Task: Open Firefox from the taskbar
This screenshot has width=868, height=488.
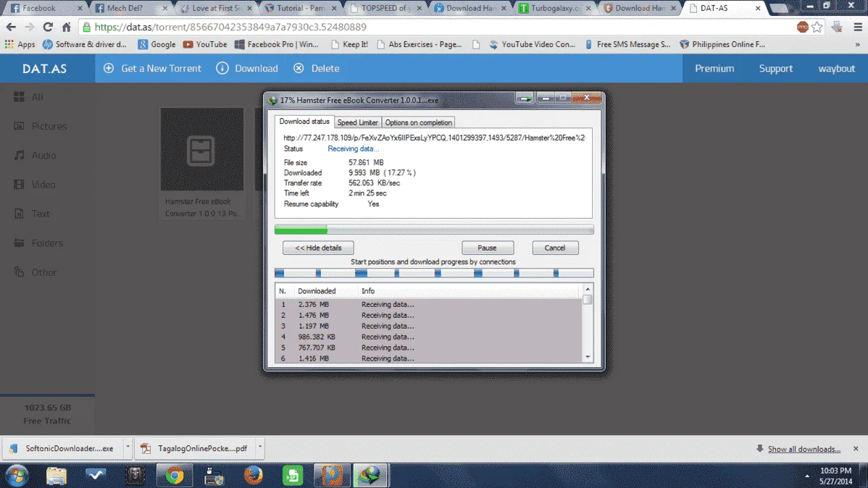Action: (x=254, y=475)
